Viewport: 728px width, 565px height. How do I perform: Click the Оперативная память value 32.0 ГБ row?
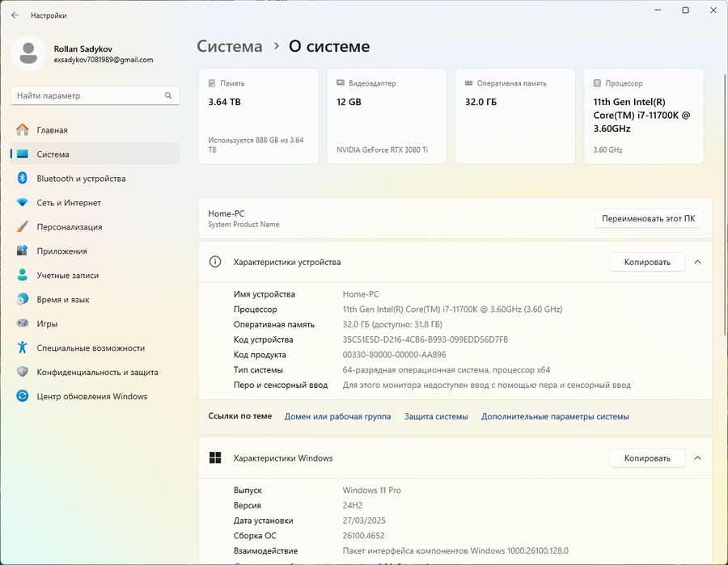[392, 325]
